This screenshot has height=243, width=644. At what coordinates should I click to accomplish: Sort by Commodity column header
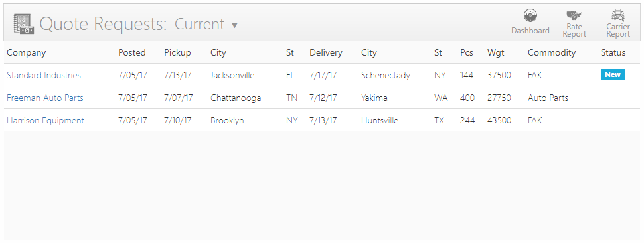click(552, 53)
